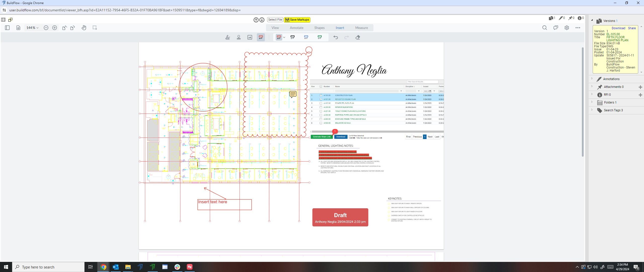644x272 pixels.
Task: Click the Save Markups button
Action: (x=297, y=20)
